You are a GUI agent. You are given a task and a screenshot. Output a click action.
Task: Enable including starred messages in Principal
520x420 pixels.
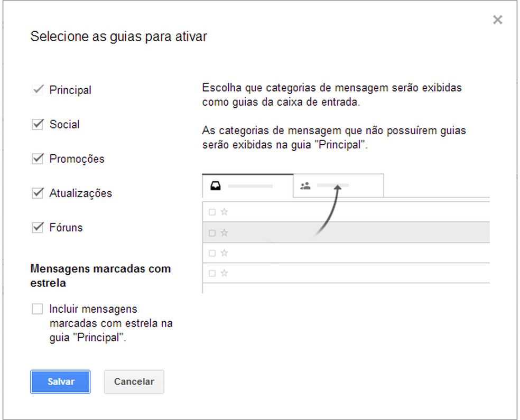tap(38, 309)
